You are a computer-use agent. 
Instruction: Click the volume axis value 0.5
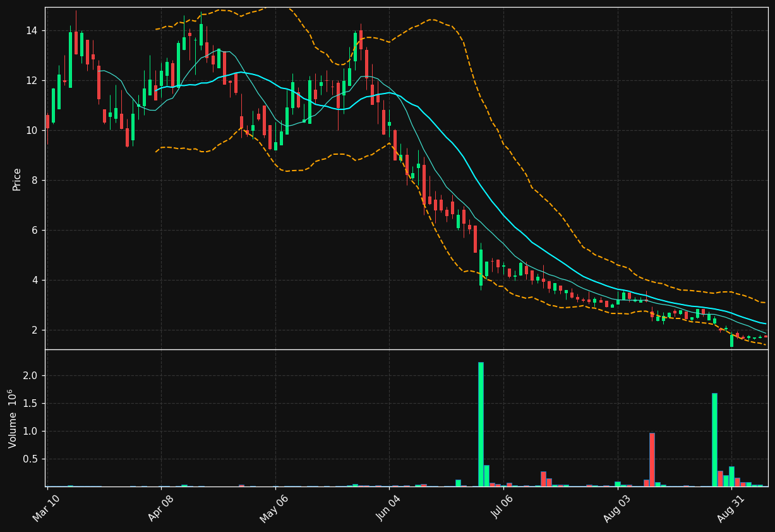coord(31,459)
